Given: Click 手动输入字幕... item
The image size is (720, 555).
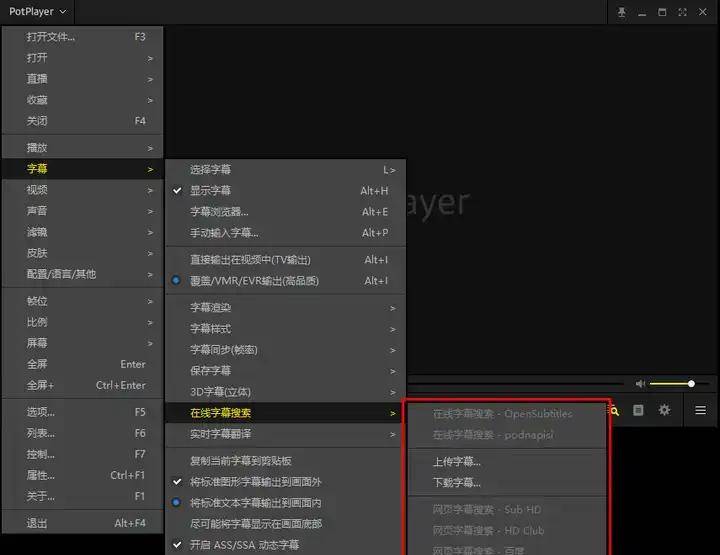Looking at the screenshot, I should tap(285, 233).
